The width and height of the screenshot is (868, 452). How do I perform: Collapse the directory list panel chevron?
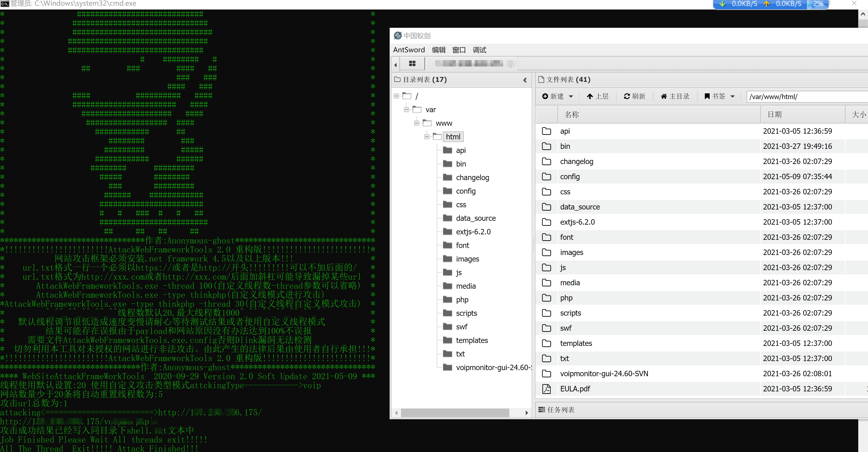point(525,80)
